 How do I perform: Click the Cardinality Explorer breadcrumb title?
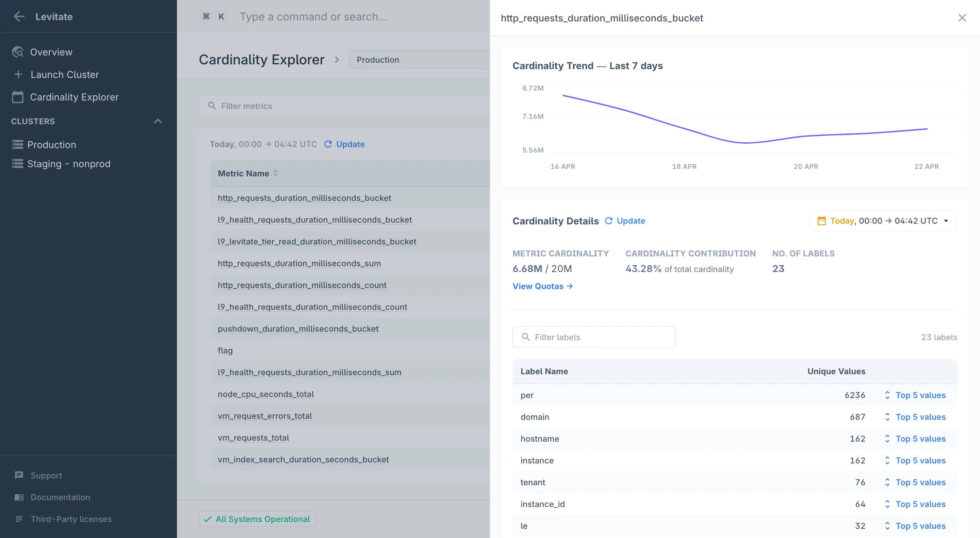coord(261,59)
